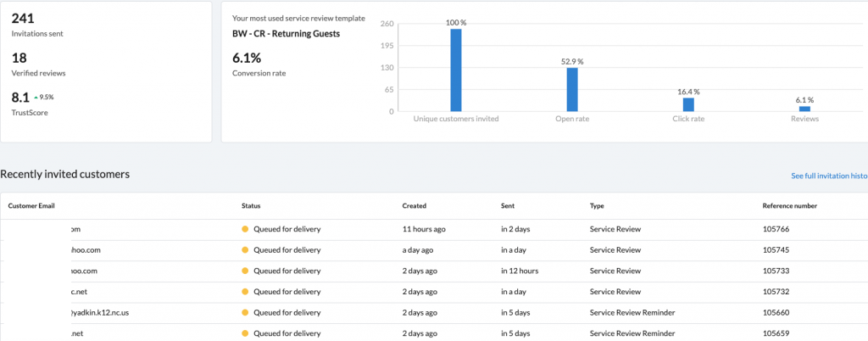Click the BW - CR - Returning Guests template name
The height and width of the screenshot is (341, 868).
tap(286, 34)
